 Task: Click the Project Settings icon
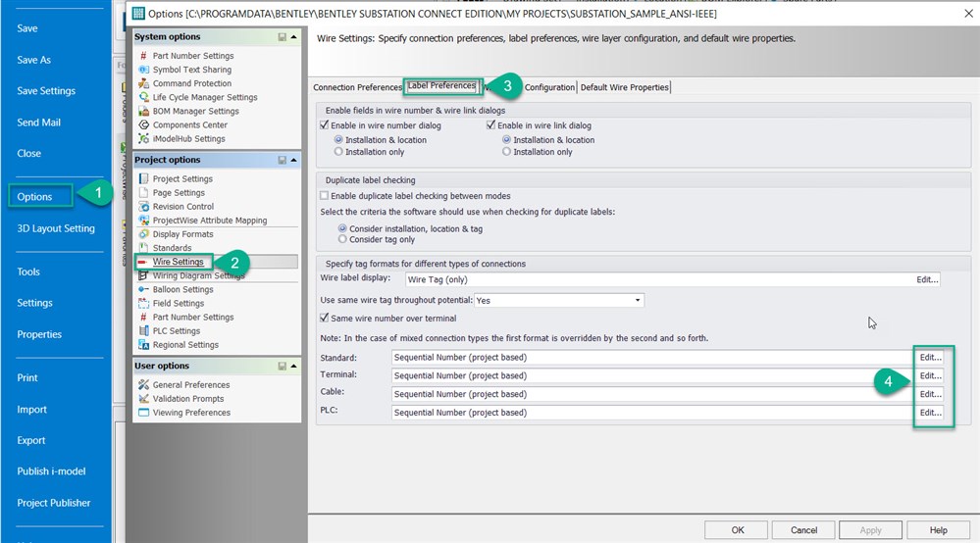click(143, 178)
